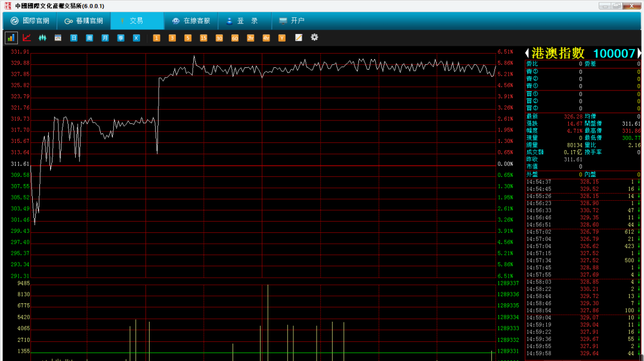Select the trade row at 14:57:02
The width and height of the screenshot is (644, 361).
(x=583, y=232)
